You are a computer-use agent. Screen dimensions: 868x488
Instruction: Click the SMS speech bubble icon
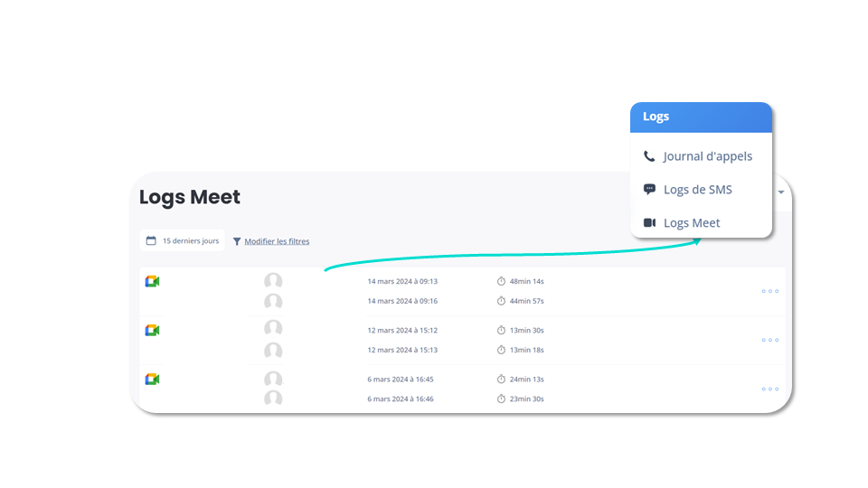tap(649, 189)
